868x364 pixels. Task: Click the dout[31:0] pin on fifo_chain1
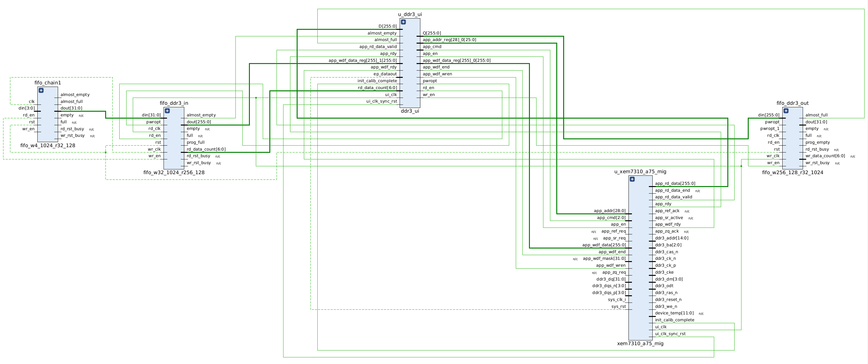coord(71,108)
